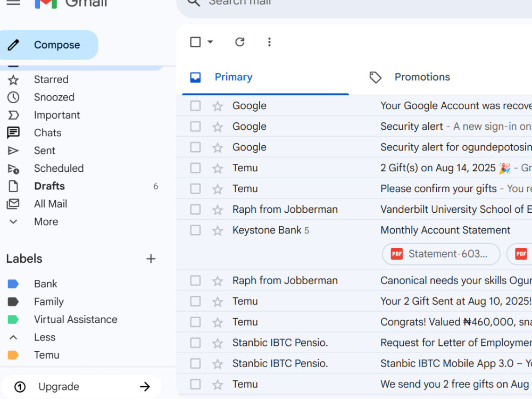Image resolution: width=532 pixels, height=399 pixels.
Task: Star the Keystone Bank email
Action: [218, 231]
